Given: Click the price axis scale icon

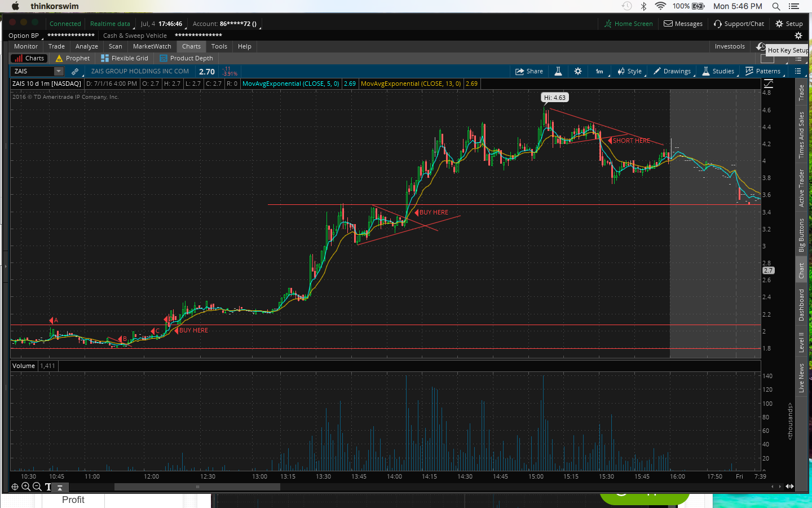Looking at the screenshot, I should (x=768, y=84).
